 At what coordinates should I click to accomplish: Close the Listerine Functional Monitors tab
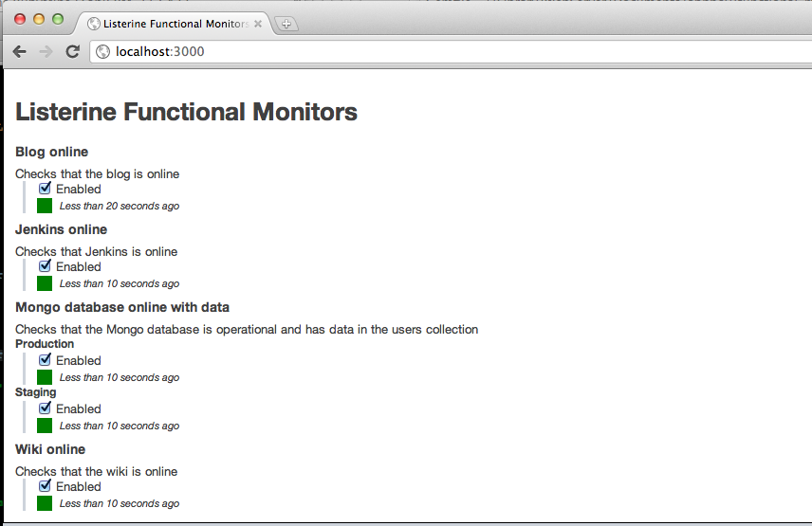pyautogui.click(x=258, y=24)
